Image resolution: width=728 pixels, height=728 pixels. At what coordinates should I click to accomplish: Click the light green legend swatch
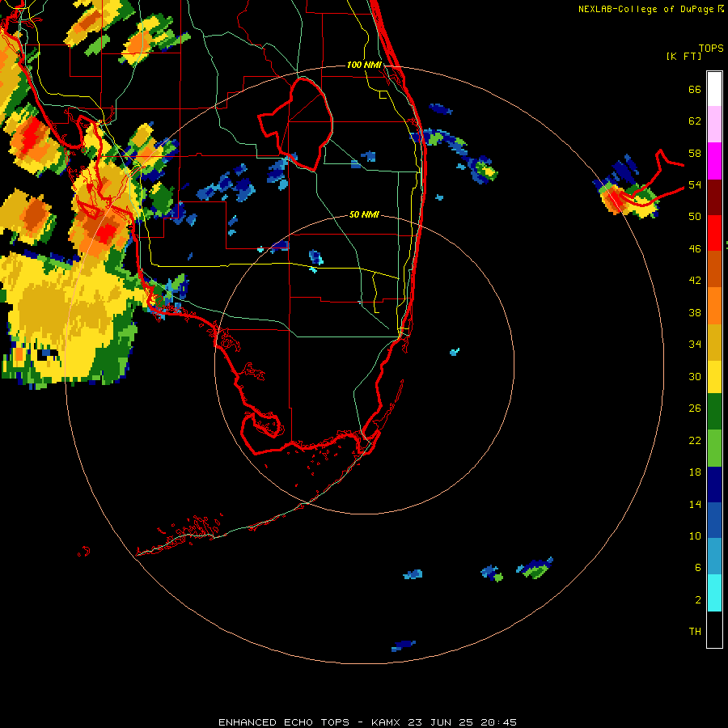(714, 448)
